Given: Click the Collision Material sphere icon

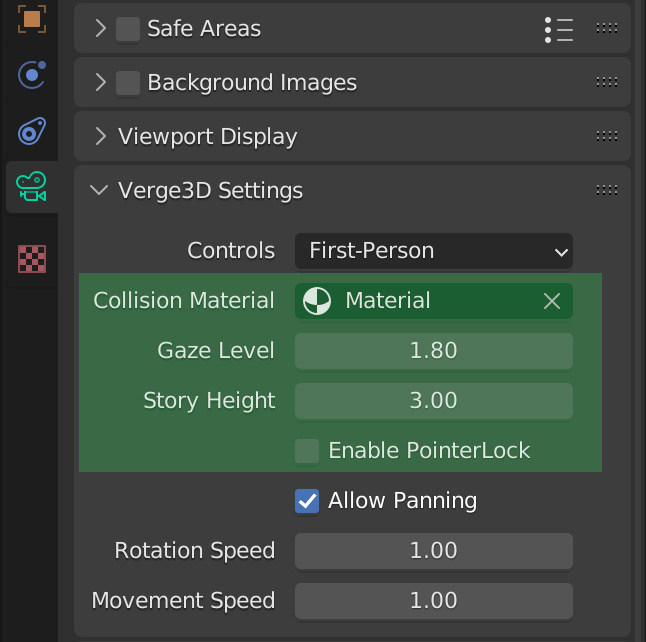Looking at the screenshot, I should tap(317, 301).
